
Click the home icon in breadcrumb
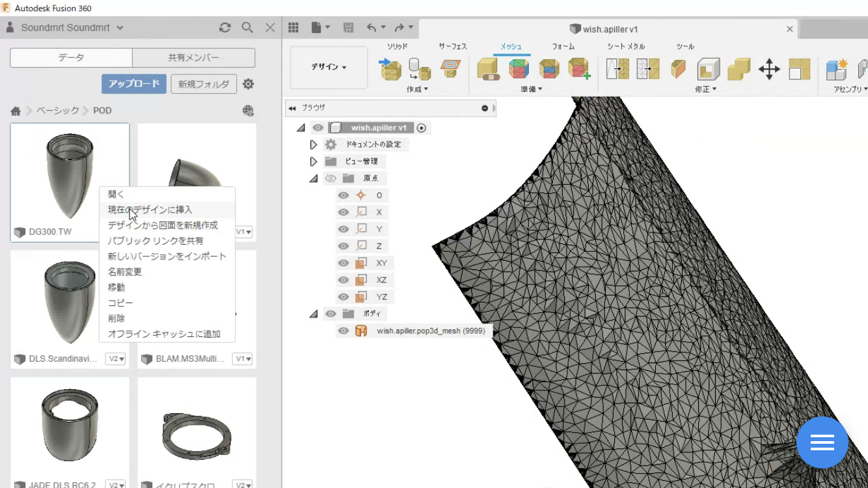[x=16, y=111]
